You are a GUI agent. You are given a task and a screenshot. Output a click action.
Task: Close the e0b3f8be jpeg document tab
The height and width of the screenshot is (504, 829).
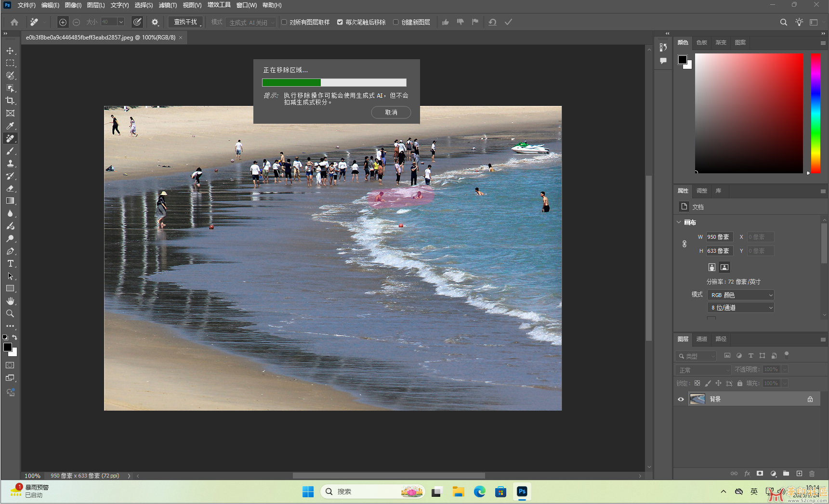[x=181, y=38]
